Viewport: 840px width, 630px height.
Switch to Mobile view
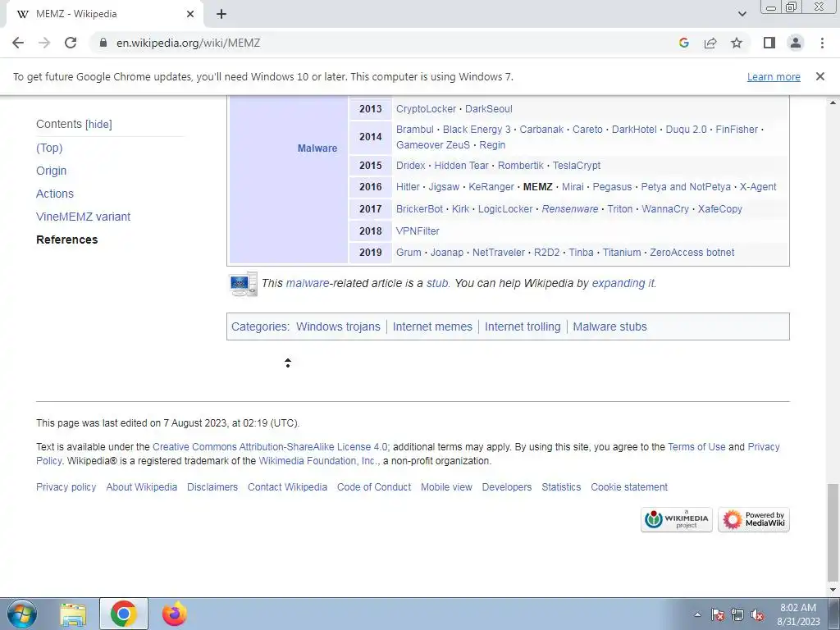(446, 487)
